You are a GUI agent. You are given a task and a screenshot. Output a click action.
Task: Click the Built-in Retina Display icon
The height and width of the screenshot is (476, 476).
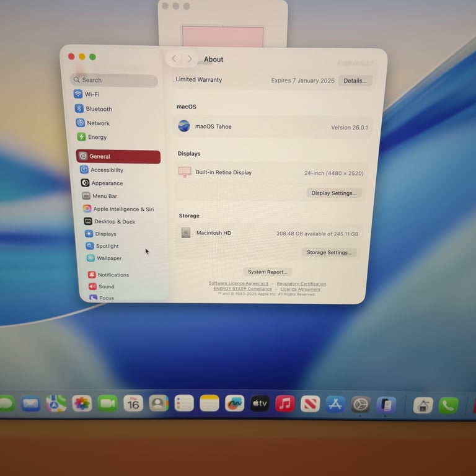coord(185,172)
